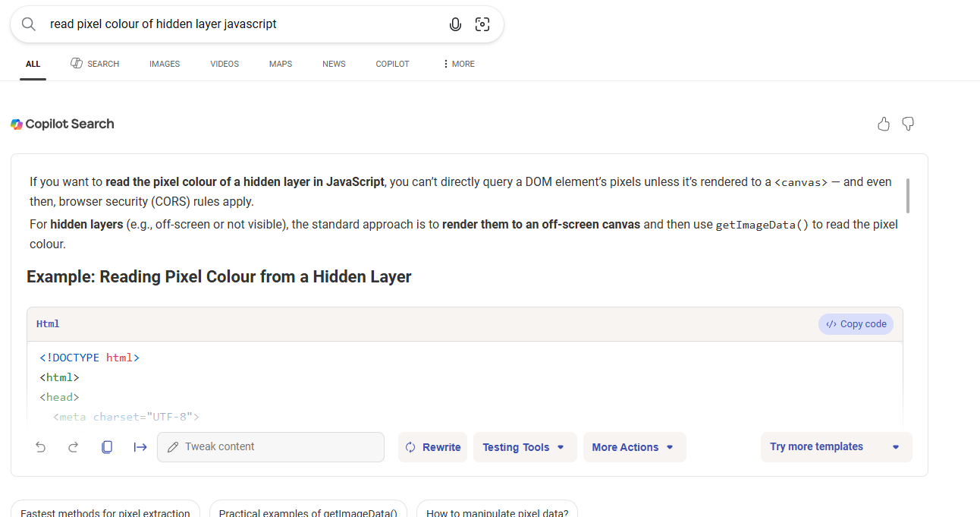Give thumbs up to Copilot answer

pos(884,125)
